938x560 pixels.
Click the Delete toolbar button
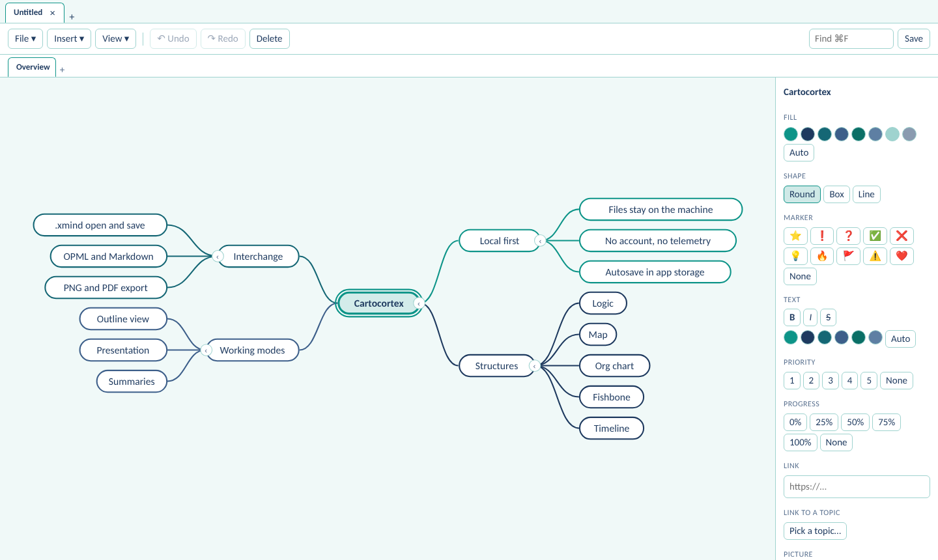click(269, 38)
